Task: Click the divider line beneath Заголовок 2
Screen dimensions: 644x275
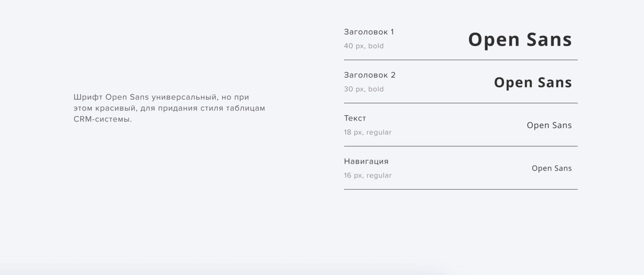Action: (460, 103)
